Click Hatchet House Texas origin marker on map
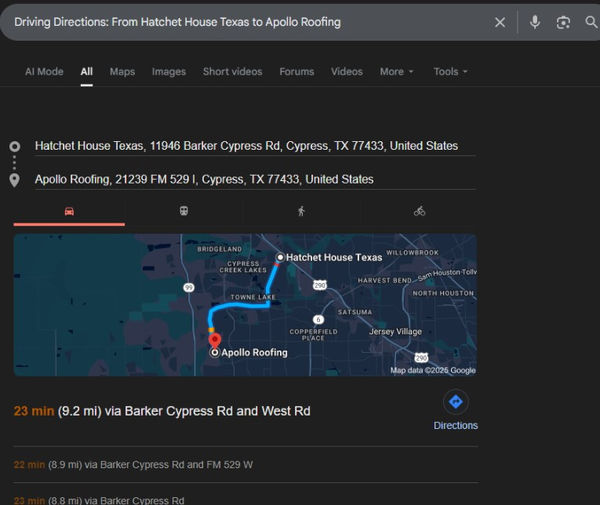Image resolution: width=600 pixels, height=505 pixels. 280,257
